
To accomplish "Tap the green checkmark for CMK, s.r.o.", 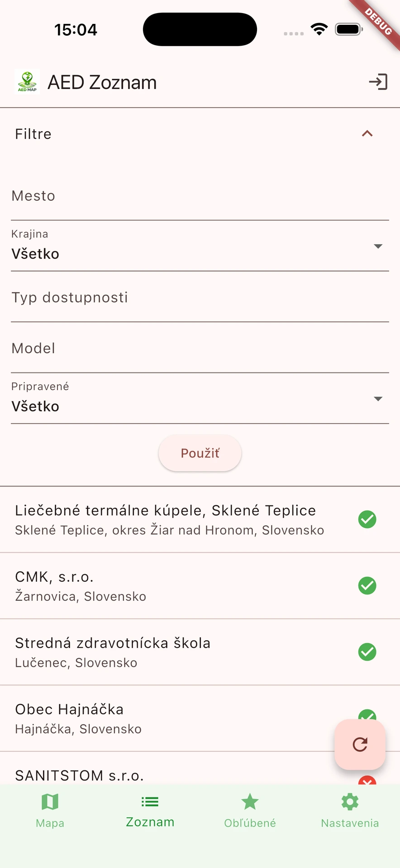I will pyautogui.click(x=367, y=585).
